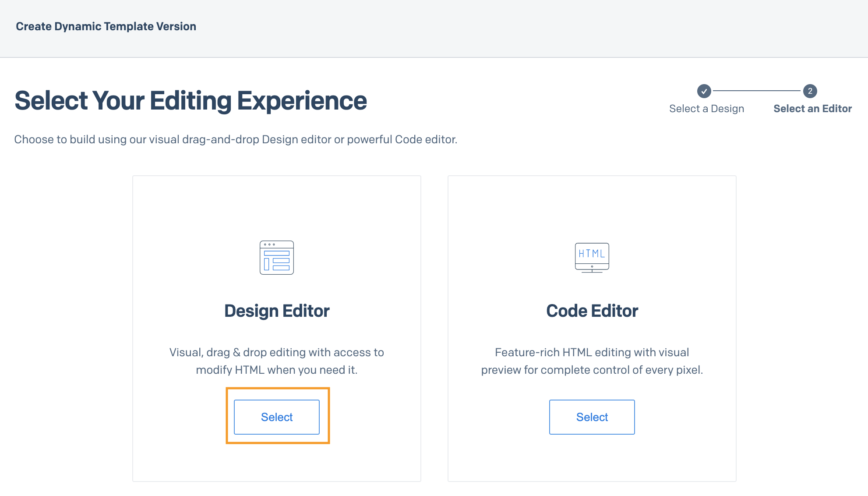The height and width of the screenshot is (496, 868).
Task: Click the subtitle about choosing an editor
Action: (236, 139)
